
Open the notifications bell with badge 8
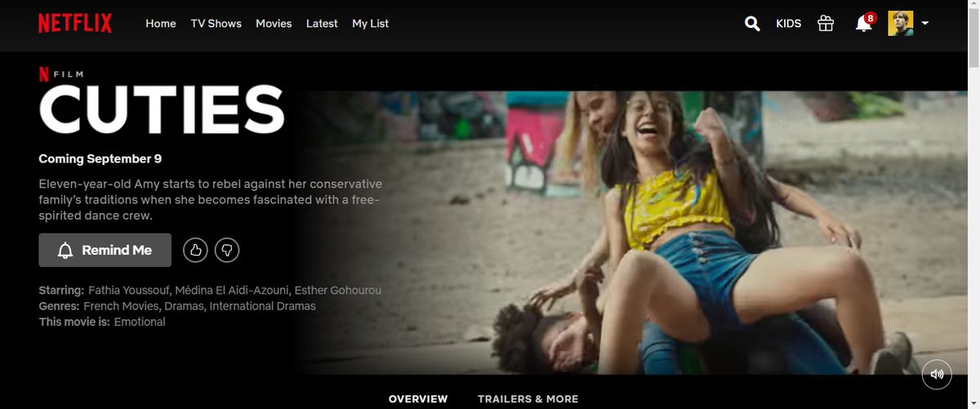point(864,22)
